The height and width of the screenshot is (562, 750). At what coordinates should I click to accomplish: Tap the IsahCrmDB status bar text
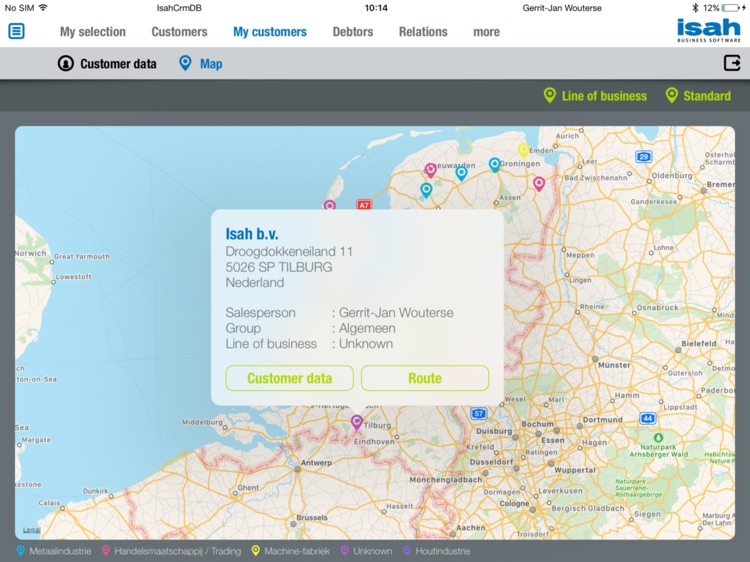tap(179, 8)
